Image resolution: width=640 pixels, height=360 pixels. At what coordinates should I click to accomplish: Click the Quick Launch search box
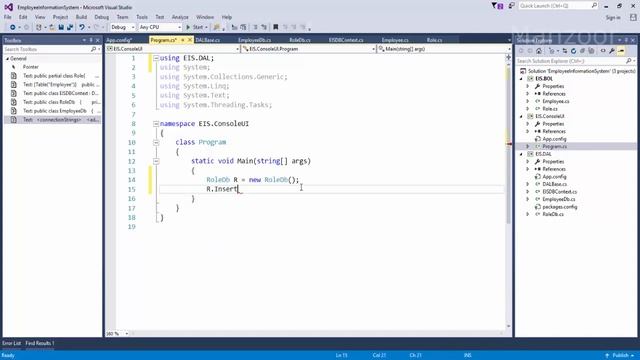558,6
